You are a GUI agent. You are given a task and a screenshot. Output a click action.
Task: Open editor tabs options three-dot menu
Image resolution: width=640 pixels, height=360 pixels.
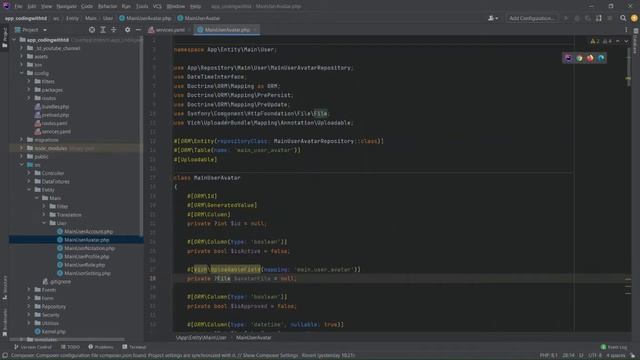click(x=626, y=30)
